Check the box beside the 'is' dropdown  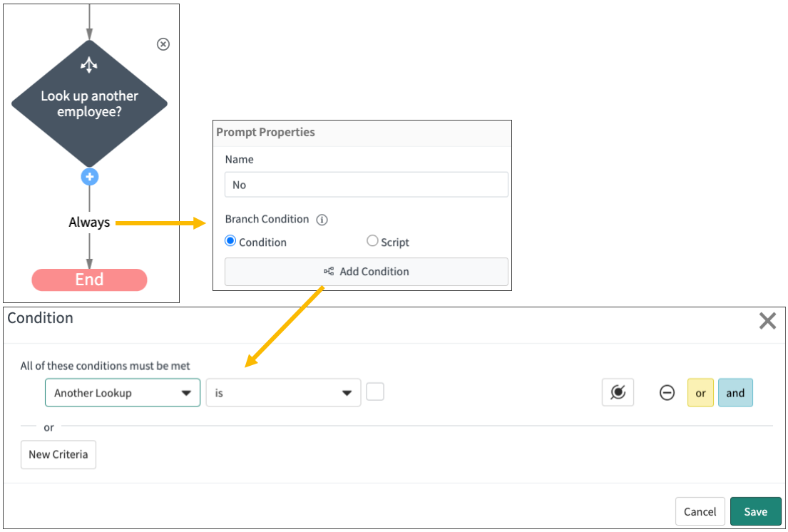pos(375,392)
